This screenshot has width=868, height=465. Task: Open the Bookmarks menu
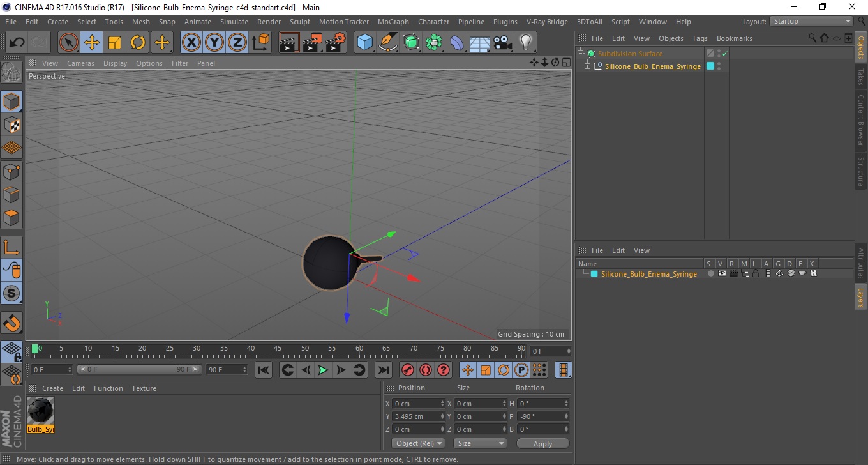coord(734,38)
